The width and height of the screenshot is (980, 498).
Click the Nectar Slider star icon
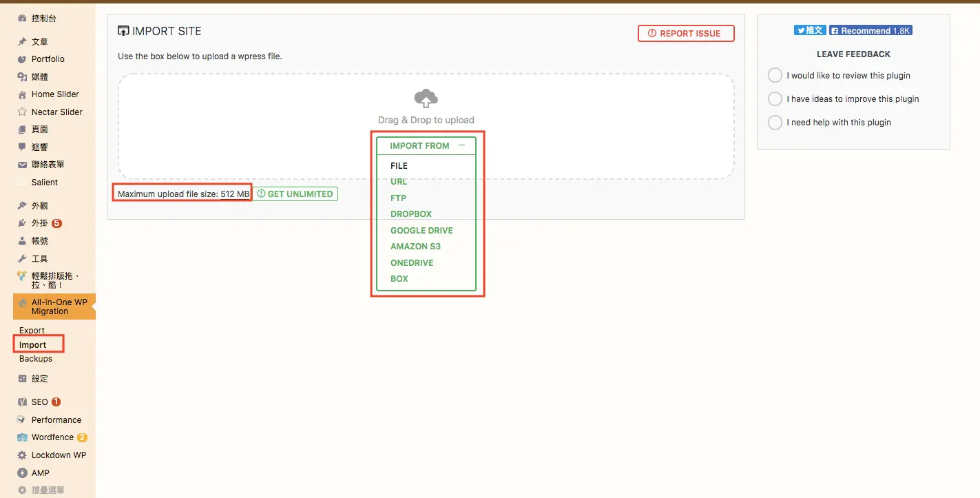[22, 112]
